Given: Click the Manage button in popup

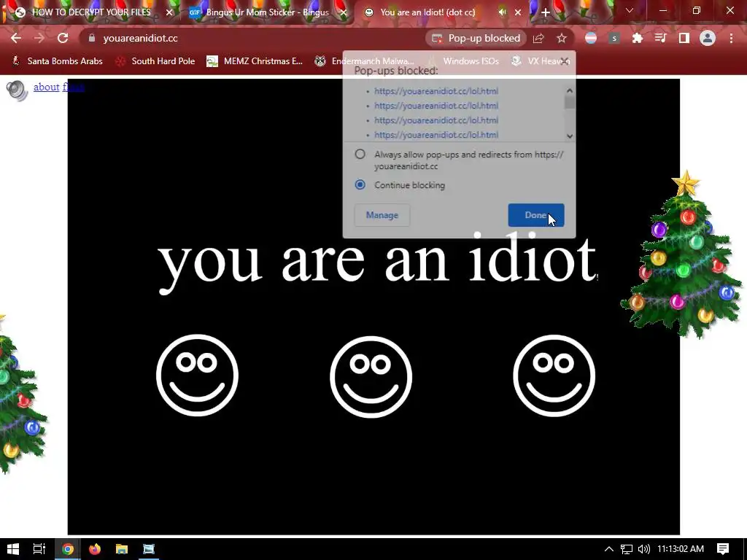Looking at the screenshot, I should pyautogui.click(x=382, y=215).
